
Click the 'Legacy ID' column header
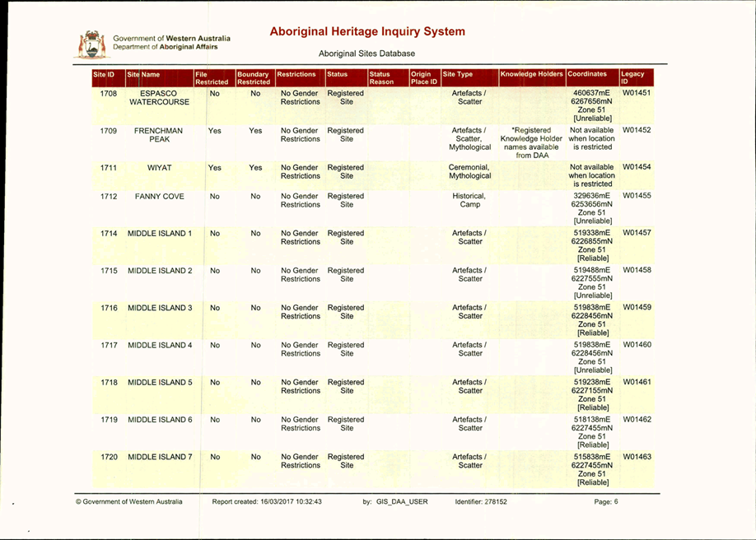[x=637, y=78]
